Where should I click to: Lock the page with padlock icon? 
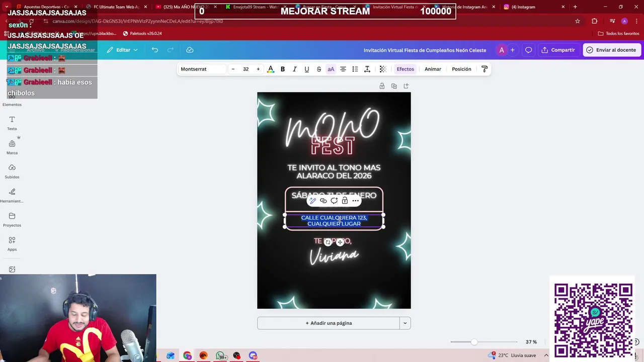(x=382, y=86)
